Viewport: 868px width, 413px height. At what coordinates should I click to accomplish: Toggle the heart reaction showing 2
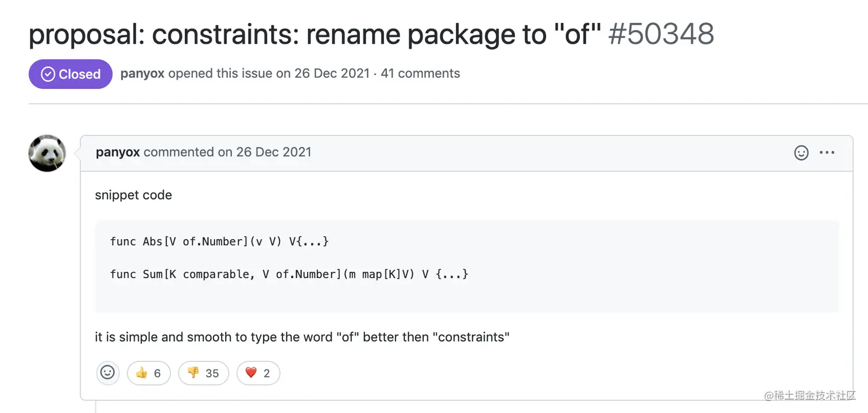coord(258,373)
